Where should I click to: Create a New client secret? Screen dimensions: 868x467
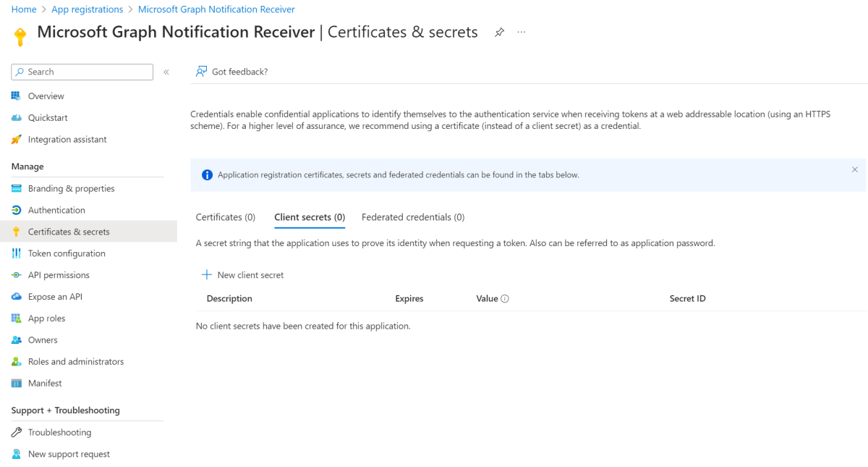click(x=242, y=274)
